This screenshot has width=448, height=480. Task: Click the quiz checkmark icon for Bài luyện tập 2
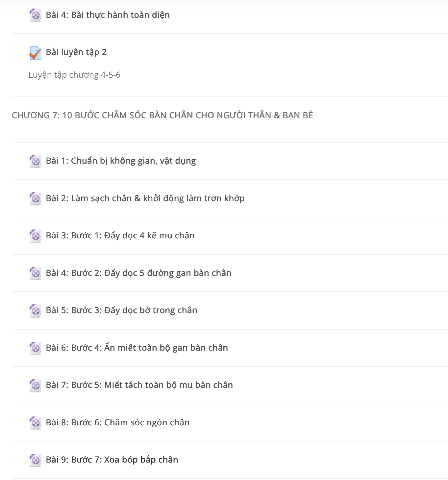(x=35, y=53)
